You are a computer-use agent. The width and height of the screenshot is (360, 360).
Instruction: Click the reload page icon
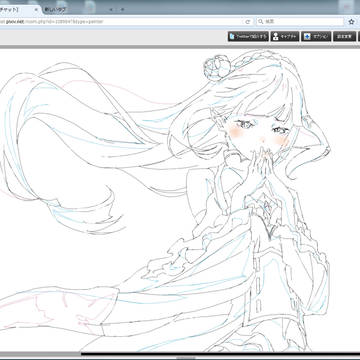(248, 22)
